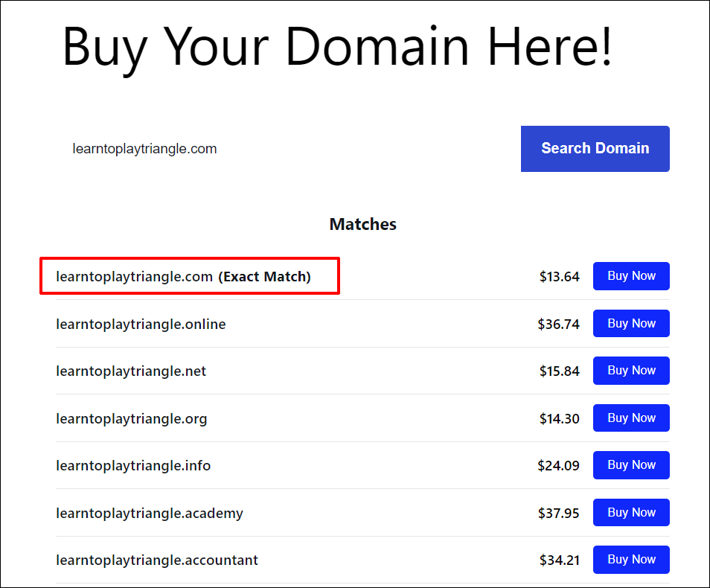Buy Now for learntoplaytriangle.academy
This screenshot has height=588, width=710.
(630, 512)
